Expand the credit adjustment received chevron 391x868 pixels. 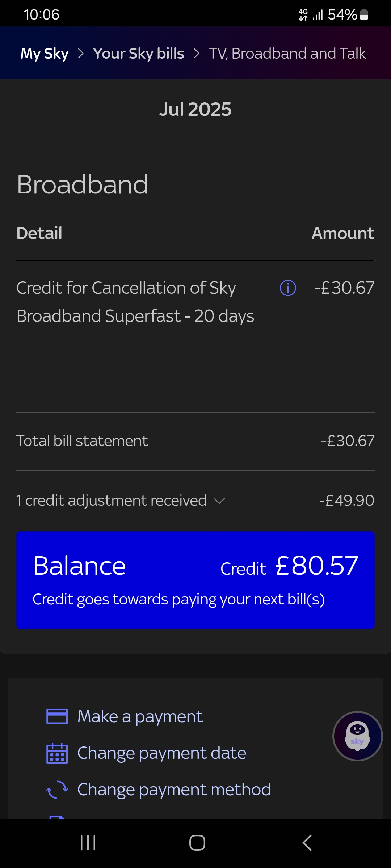pos(219,501)
